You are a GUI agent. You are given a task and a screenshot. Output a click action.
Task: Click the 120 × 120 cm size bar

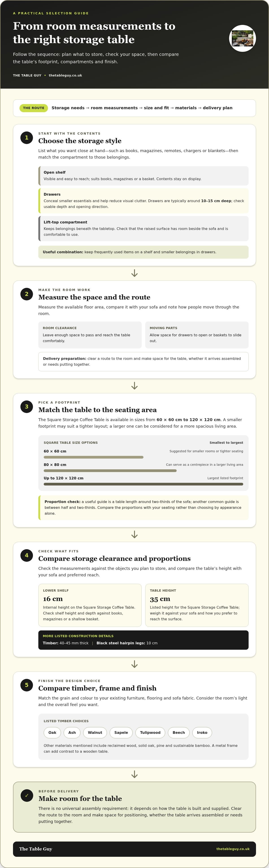(x=143, y=484)
